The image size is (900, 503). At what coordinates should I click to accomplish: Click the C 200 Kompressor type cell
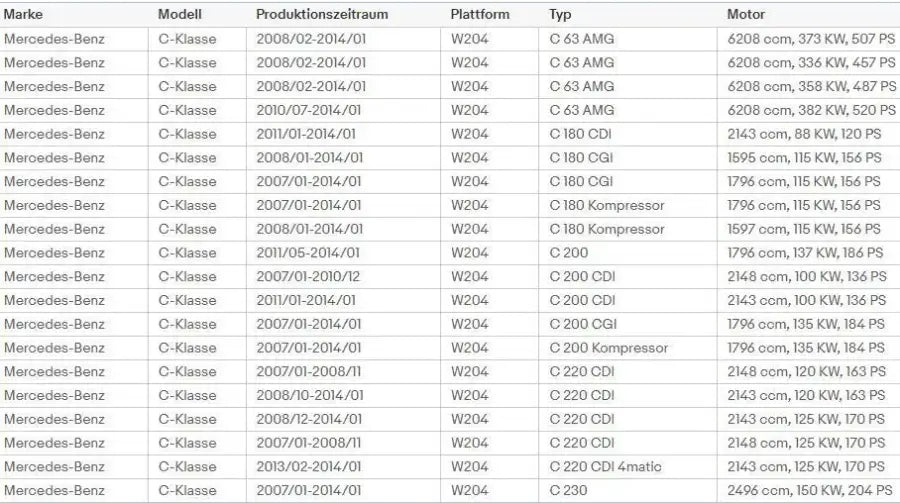coord(609,348)
